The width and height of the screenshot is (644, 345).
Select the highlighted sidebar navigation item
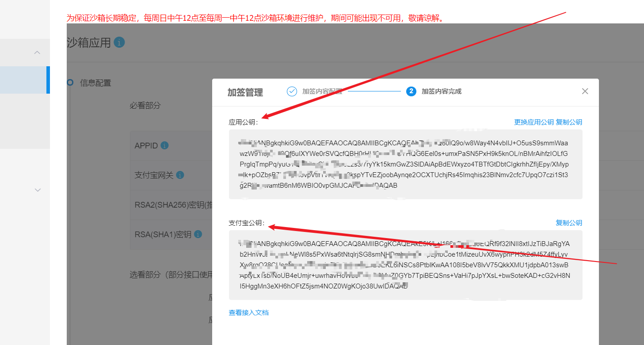[x=24, y=80]
